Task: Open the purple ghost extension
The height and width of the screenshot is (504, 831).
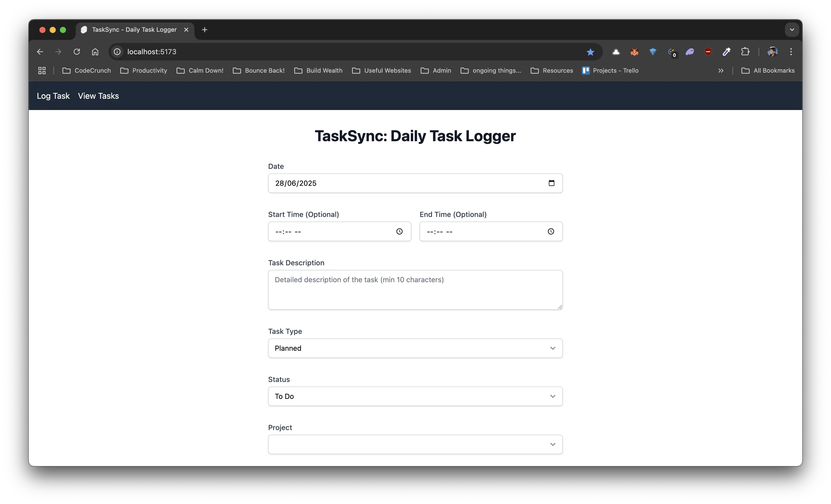Action: 690,52
